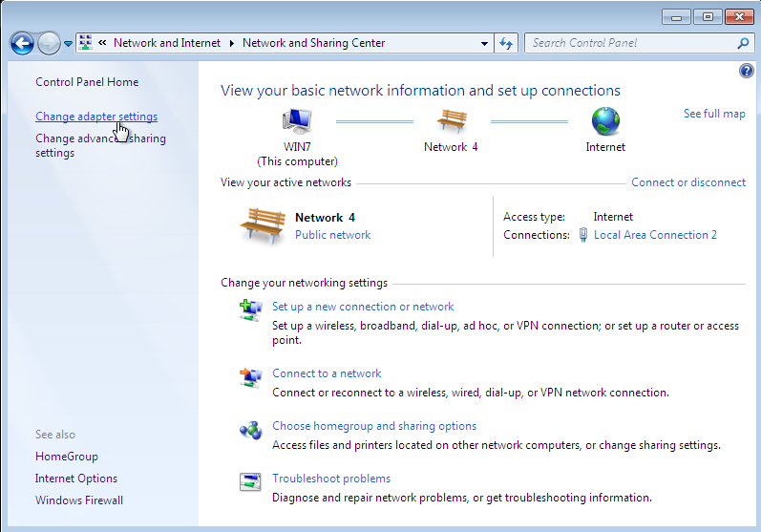Open the address bar history dropdown
Viewport: 761px width, 532px height.
pyautogui.click(x=484, y=43)
